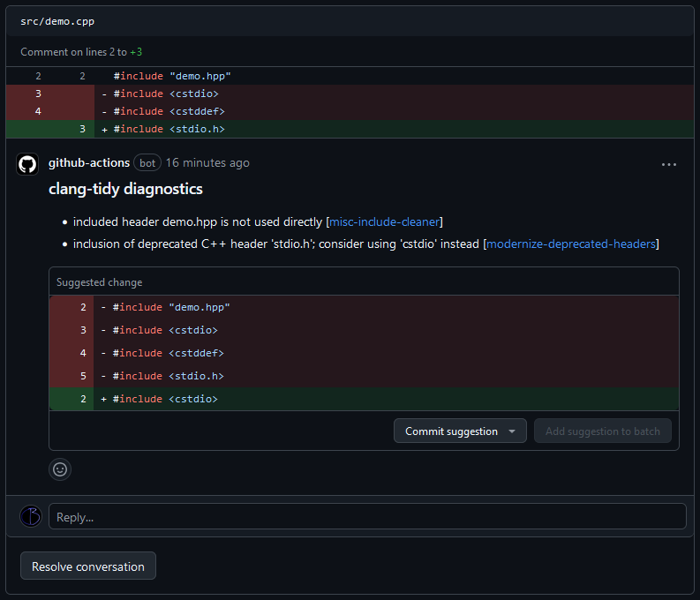Image resolution: width=700 pixels, height=600 pixels.
Task: Click the Add suggestion to batch button
Action: click(x=602, y=431)
